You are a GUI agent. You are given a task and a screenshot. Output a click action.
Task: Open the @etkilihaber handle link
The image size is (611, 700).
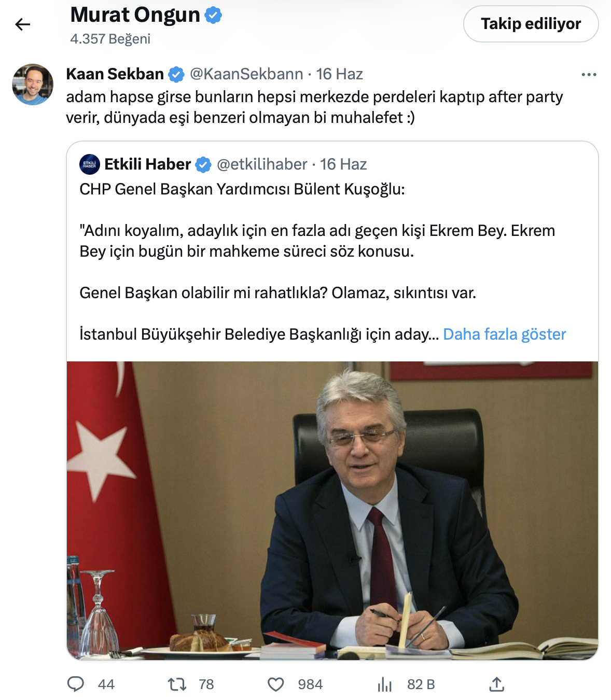click(262, 164)
